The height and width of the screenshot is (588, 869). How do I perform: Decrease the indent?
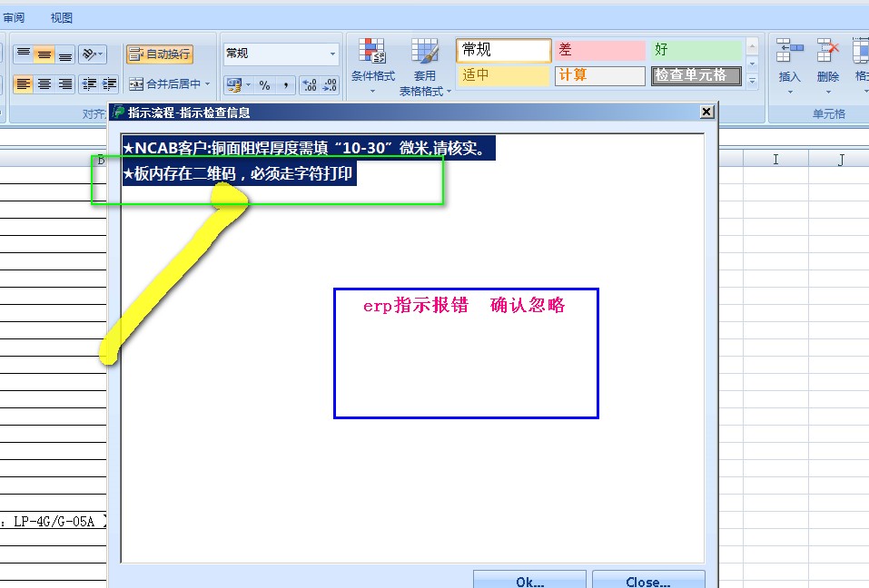[x=89, y=84]
